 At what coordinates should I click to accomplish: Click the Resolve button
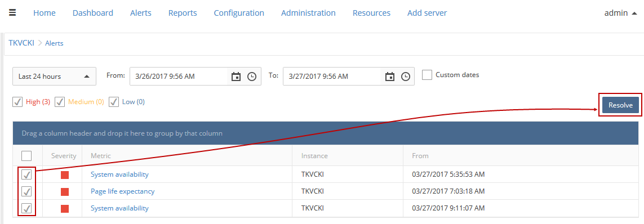tap(620, 105)
